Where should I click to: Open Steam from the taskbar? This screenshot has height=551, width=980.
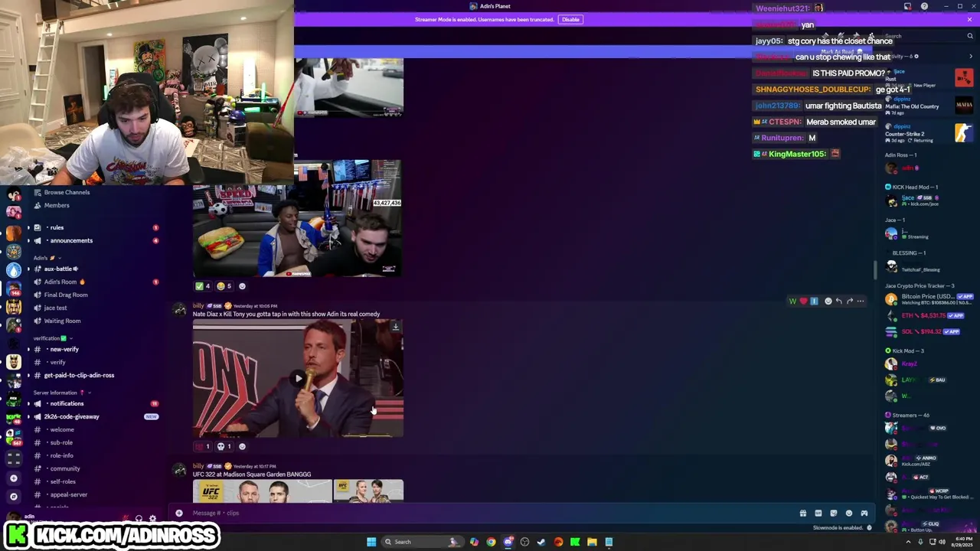click(x=541, y=542)
